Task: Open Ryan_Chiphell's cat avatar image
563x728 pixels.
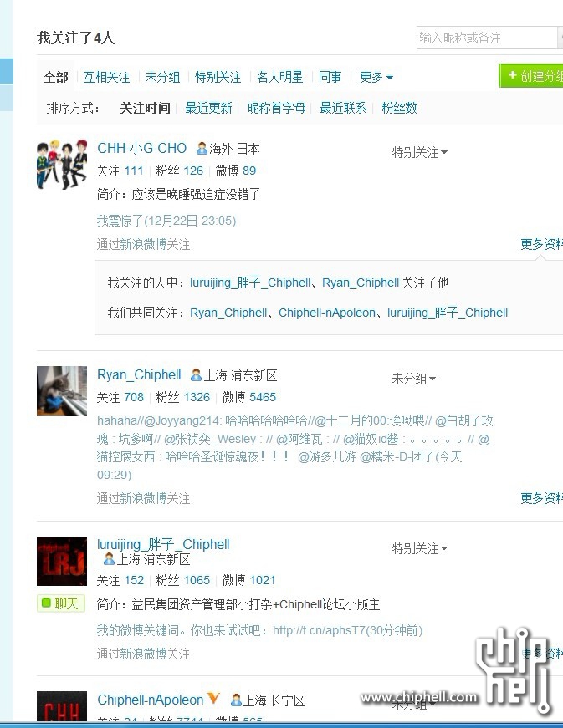Action: 62,391
